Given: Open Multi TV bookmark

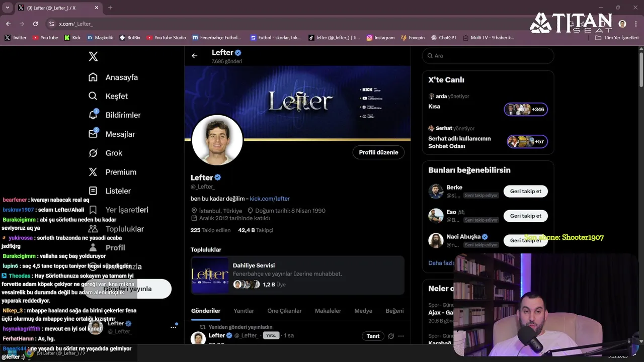Looking at the screenshot, I should 489,38.
